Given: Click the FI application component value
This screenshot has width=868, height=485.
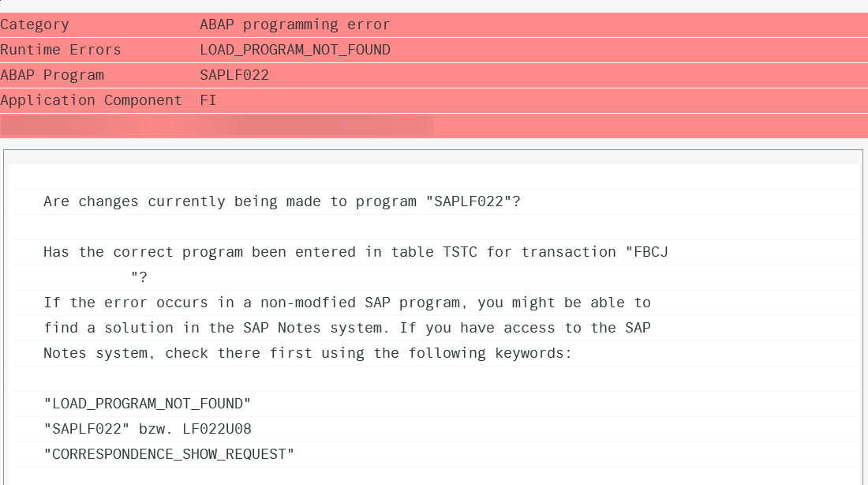Looking at the screenshot, I should tap(208, 100).
